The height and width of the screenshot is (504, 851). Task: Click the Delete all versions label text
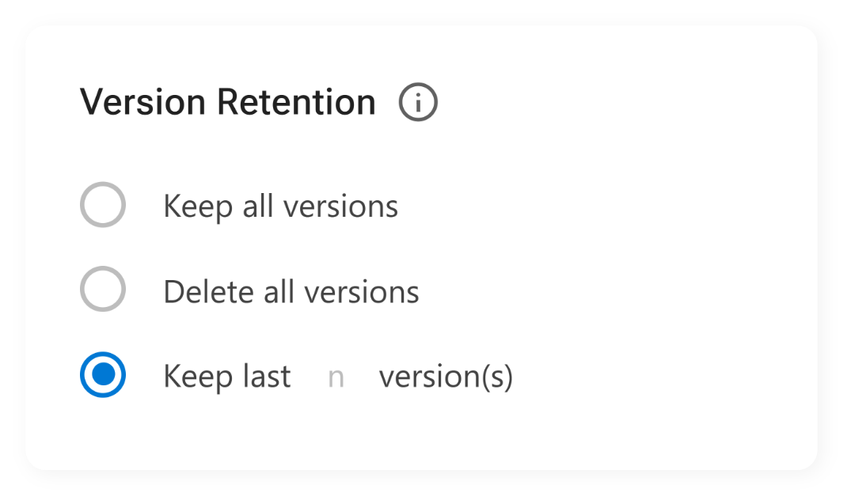(x=291, y=290)
